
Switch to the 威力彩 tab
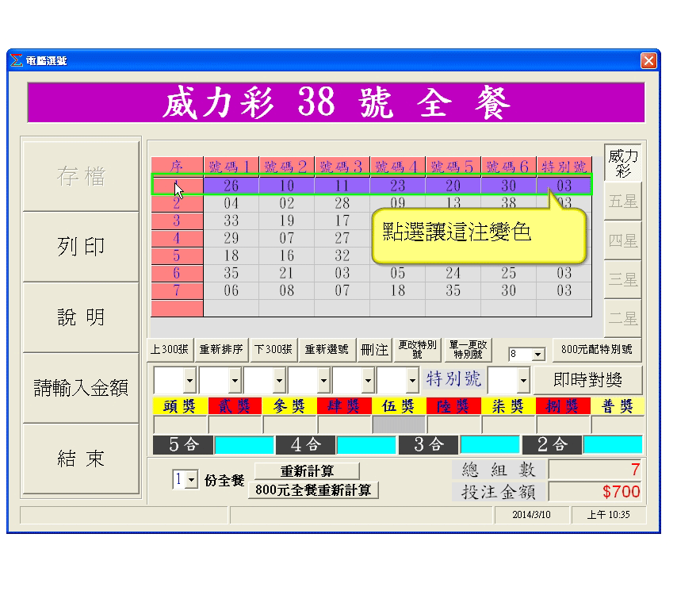(x=623, y=163)
